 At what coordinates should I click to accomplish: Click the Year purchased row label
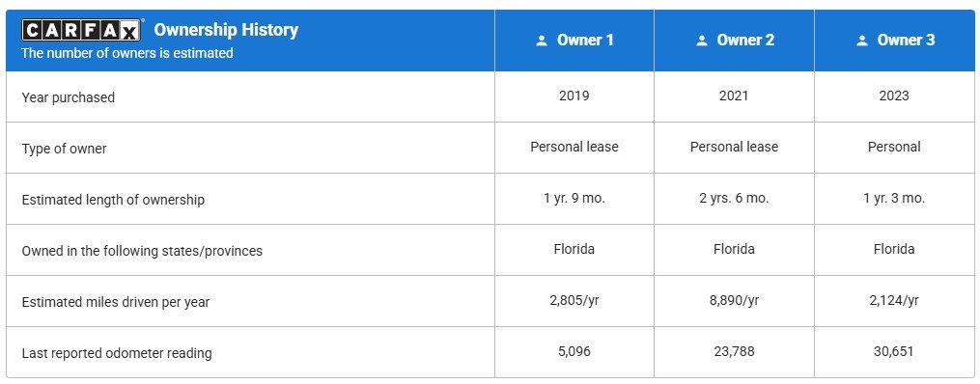(x=69, y=97)
